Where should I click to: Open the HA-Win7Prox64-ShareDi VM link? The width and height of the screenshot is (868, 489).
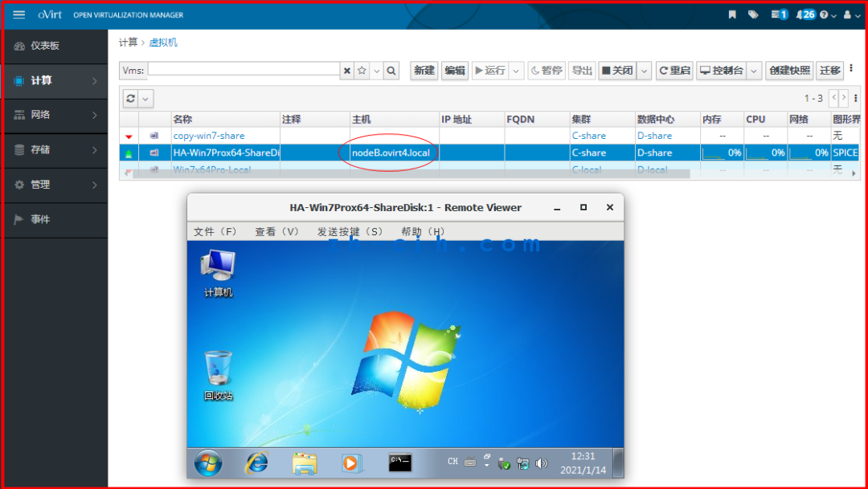pos(227,153)
